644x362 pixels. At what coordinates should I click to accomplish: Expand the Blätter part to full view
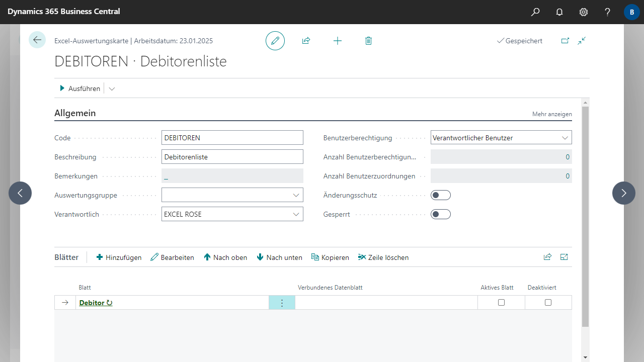(x=564, y=257)
